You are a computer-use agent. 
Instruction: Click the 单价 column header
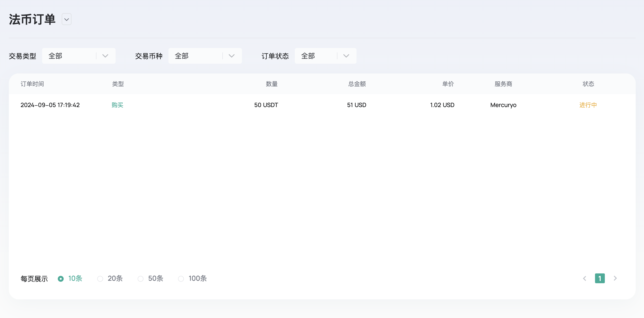point(448,84)
